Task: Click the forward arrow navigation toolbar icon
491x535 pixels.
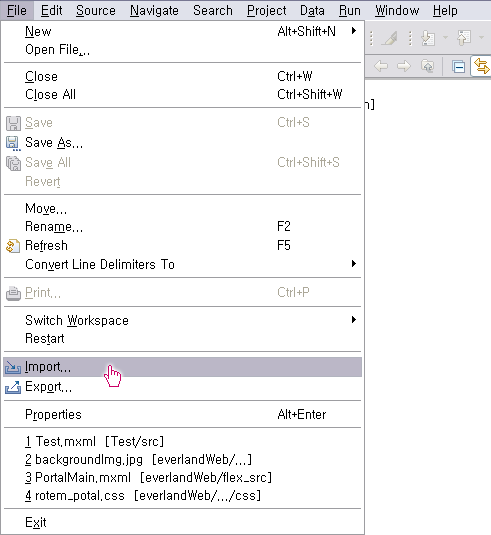Action: click(x=404, y=66)
